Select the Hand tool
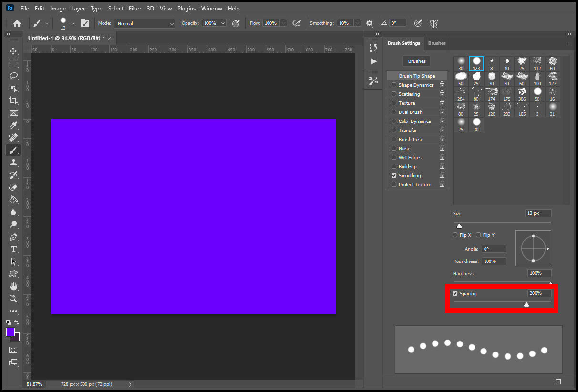The image size is (578, 392). click(13, 286)
